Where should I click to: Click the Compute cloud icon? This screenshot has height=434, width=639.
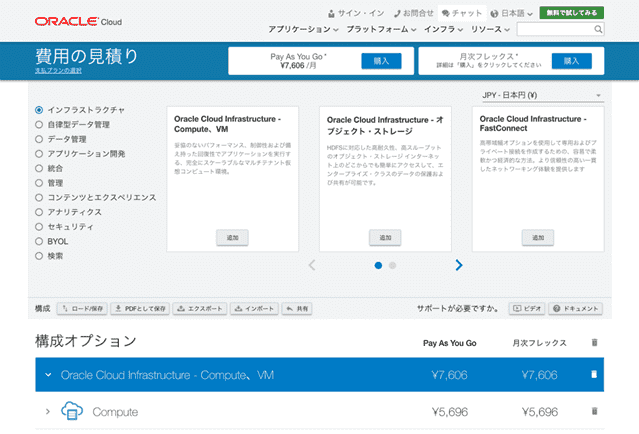72,411
